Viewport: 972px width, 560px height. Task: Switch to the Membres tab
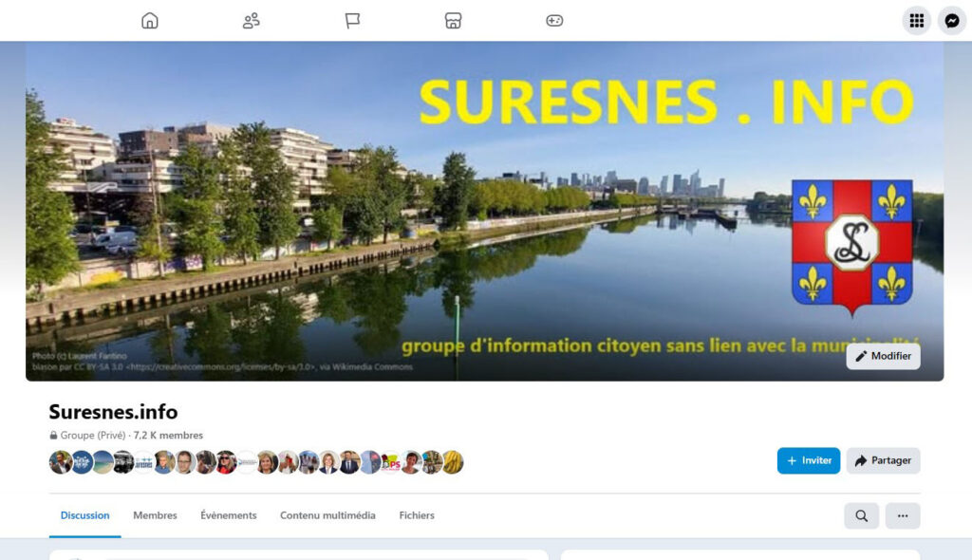[155, 515]
